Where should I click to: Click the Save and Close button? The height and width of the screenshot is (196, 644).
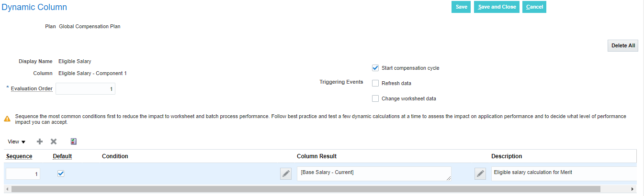(x=497, y=7)
